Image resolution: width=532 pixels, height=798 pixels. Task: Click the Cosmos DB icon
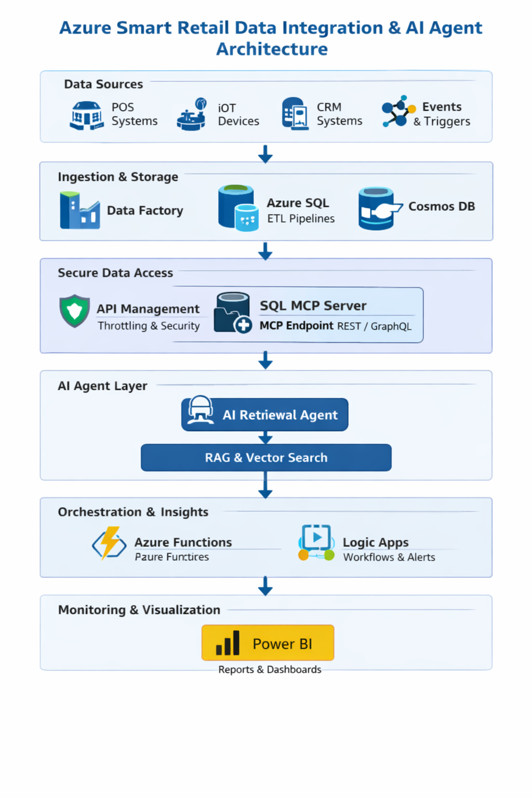[380, 208]
